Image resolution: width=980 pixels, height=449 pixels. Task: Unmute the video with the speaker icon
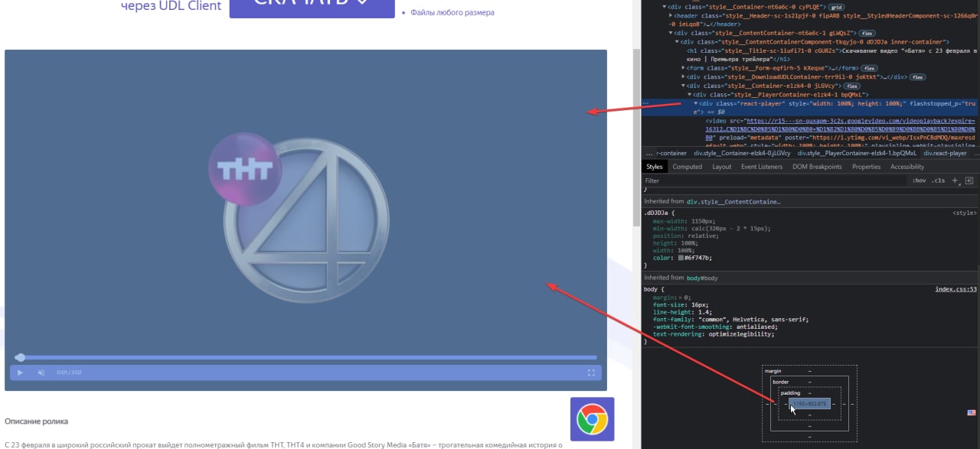click(x=41, y=373)
